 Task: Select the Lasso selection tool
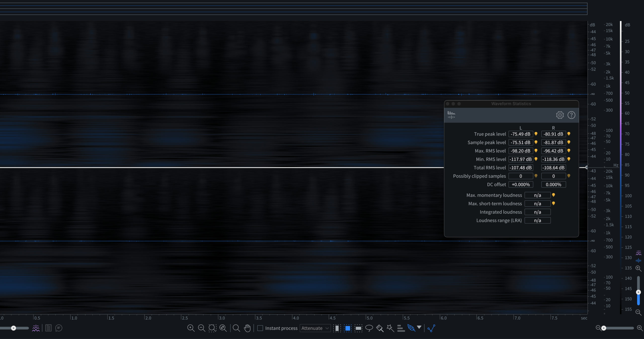click(369, 328)
